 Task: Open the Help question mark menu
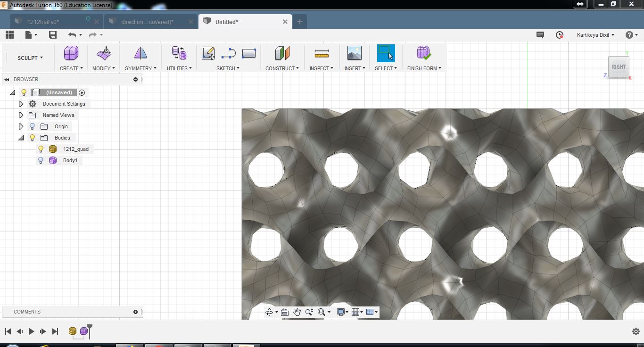[629, 34]
